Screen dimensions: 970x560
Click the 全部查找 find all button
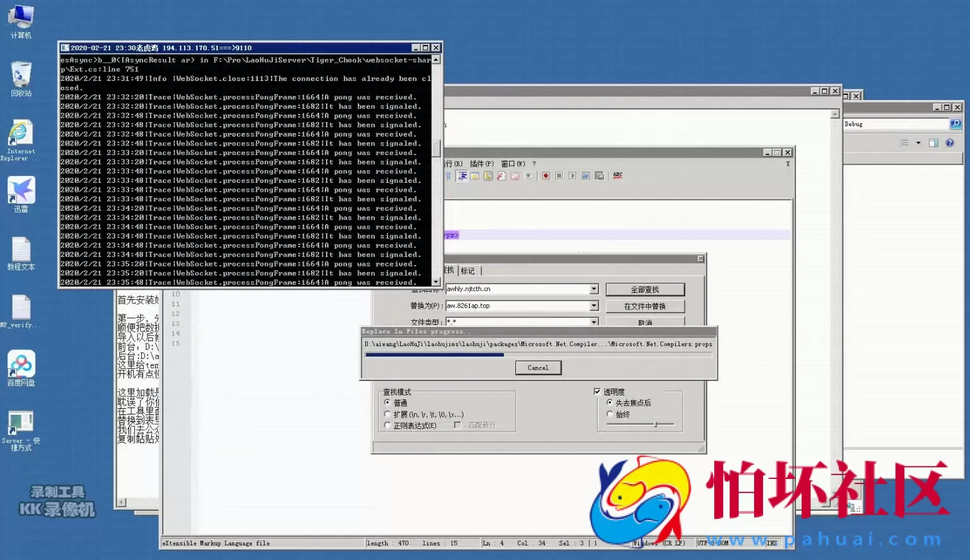click(645, 289)
